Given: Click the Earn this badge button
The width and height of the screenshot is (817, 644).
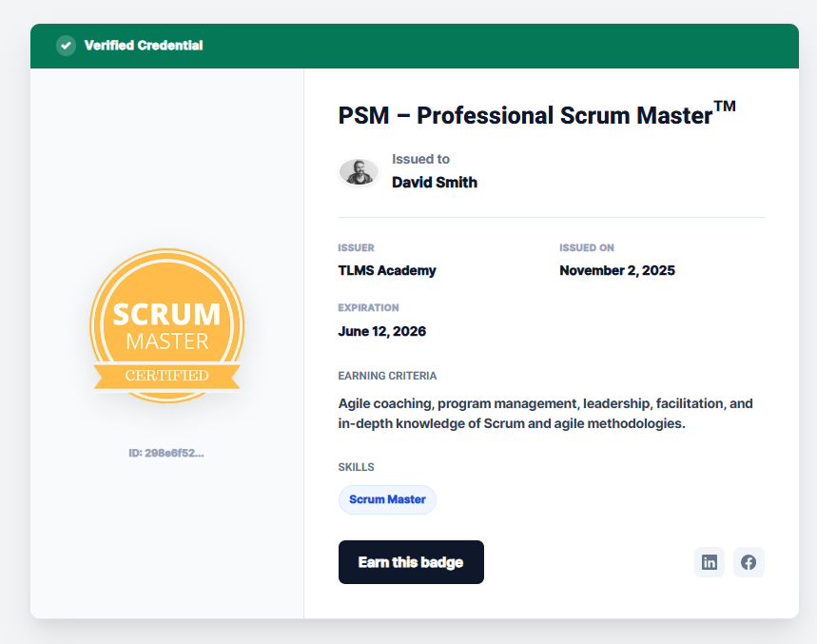Looking at the screenshot, I should click(x=411, y=562).
